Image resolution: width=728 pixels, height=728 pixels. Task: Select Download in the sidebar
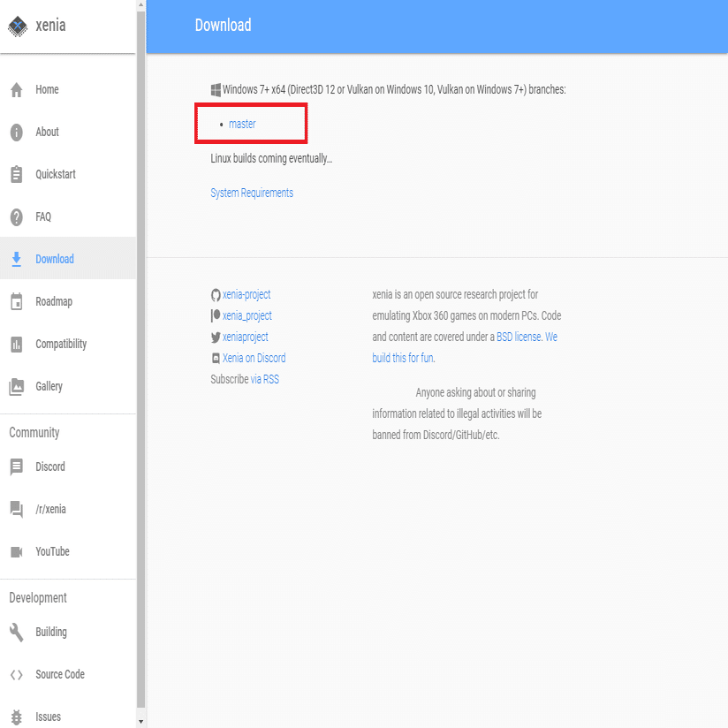(68, 259)
